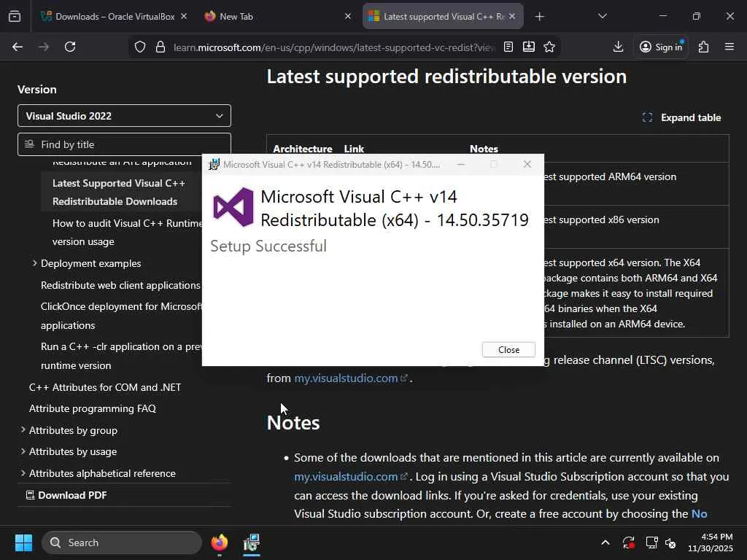Open my.visualstudio.com link in Notes bullet
The image size is (747, 560).
click(346, 477)
